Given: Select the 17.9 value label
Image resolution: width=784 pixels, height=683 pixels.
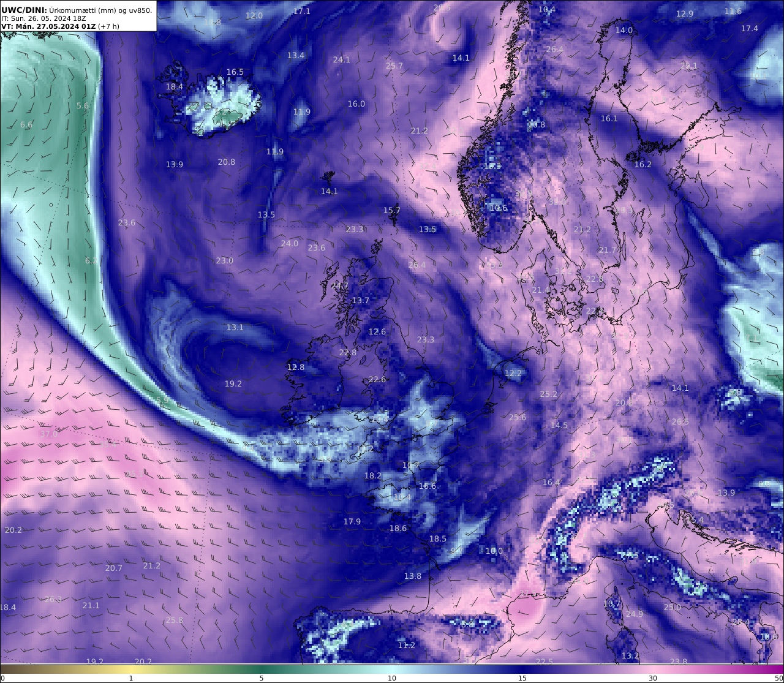Looking at the screenshot, I should click(x=352, y=521).
